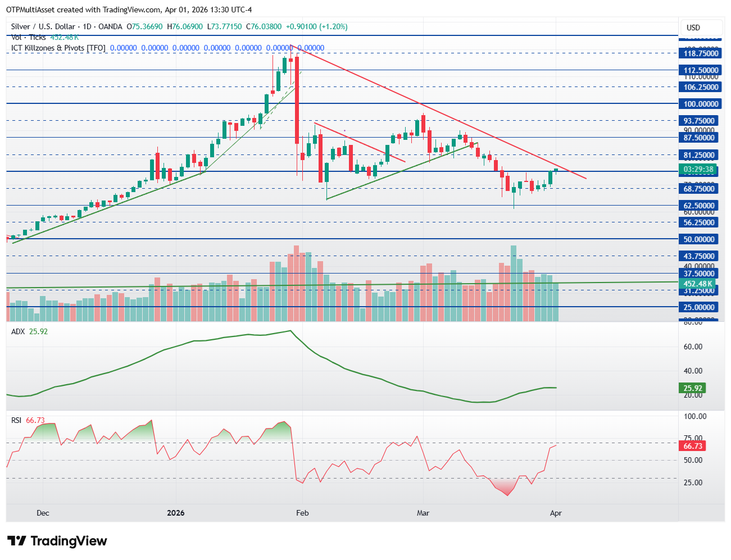Select the 2026 label on the time axis
The height and width of the screenshot is (560, 731).
tap(176, 513)
